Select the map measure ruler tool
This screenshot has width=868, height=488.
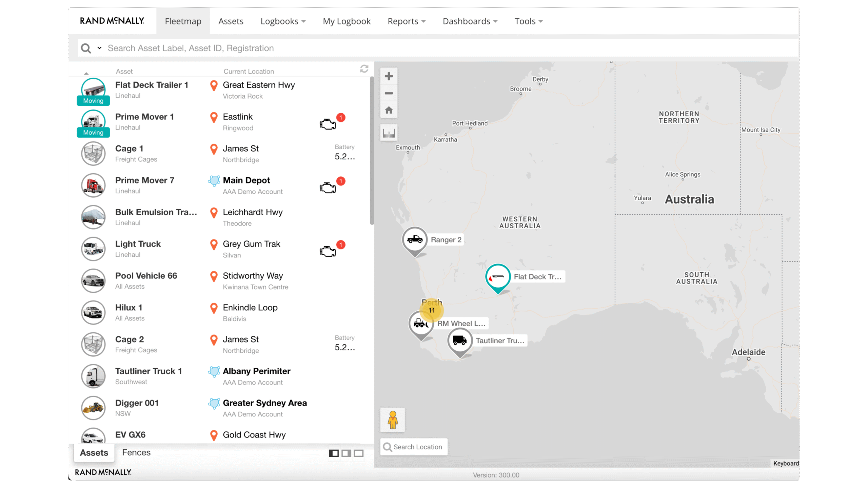[x=389, y=133]
